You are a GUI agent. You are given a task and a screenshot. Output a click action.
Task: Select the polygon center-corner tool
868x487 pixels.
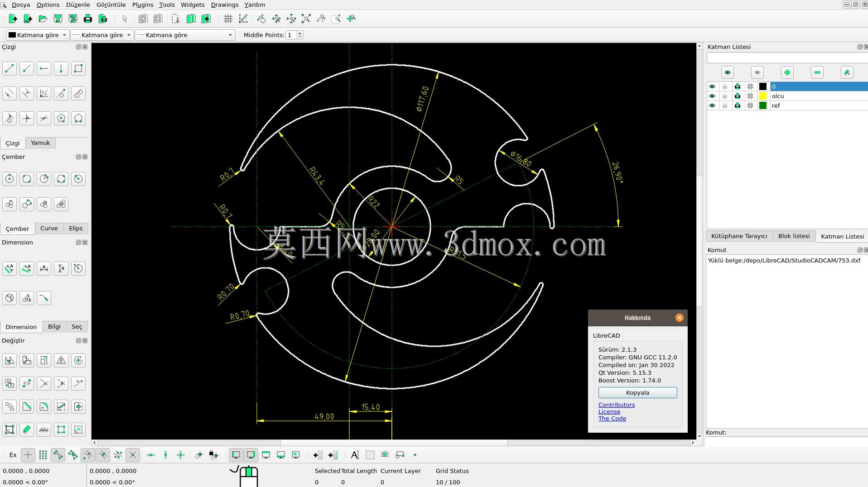(x=61, y=119)
